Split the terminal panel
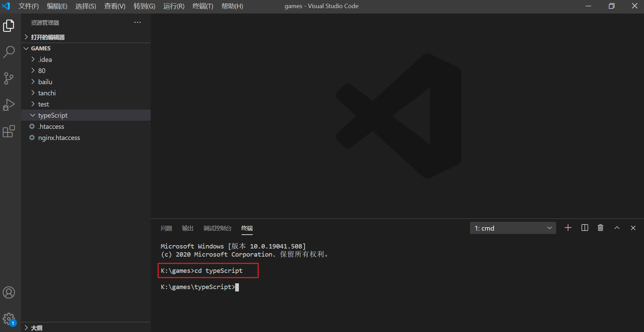The width and height of the screenshot is (644, 332). coord(584,228)
